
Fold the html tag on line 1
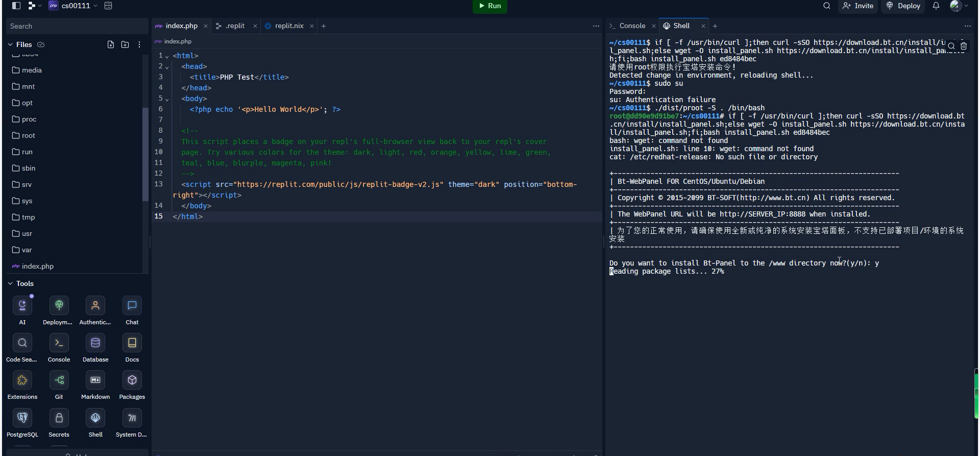click(x=167, y=56)
